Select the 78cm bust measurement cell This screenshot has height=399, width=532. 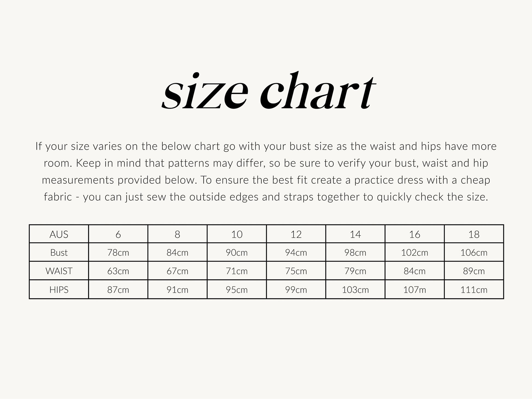point(118,253)
